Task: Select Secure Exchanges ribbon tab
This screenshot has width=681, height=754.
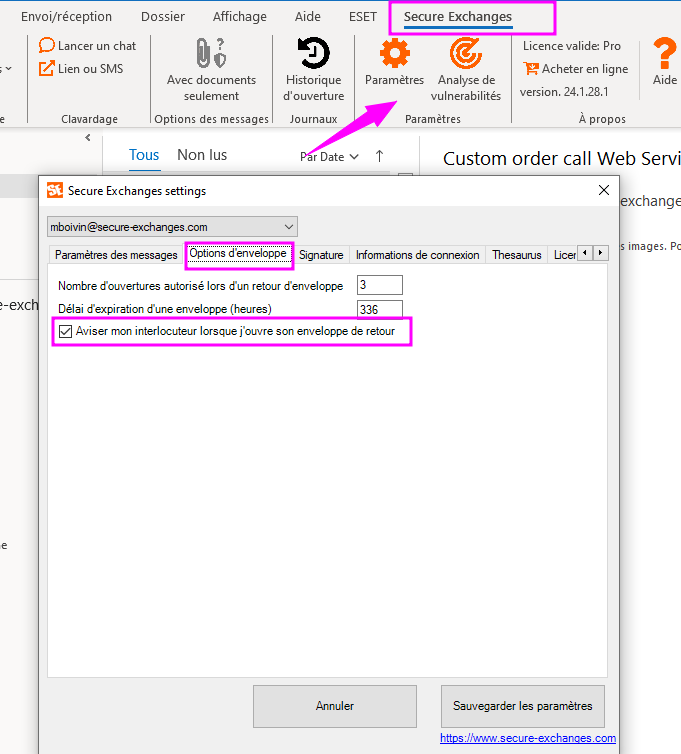Action: [458, 16]
